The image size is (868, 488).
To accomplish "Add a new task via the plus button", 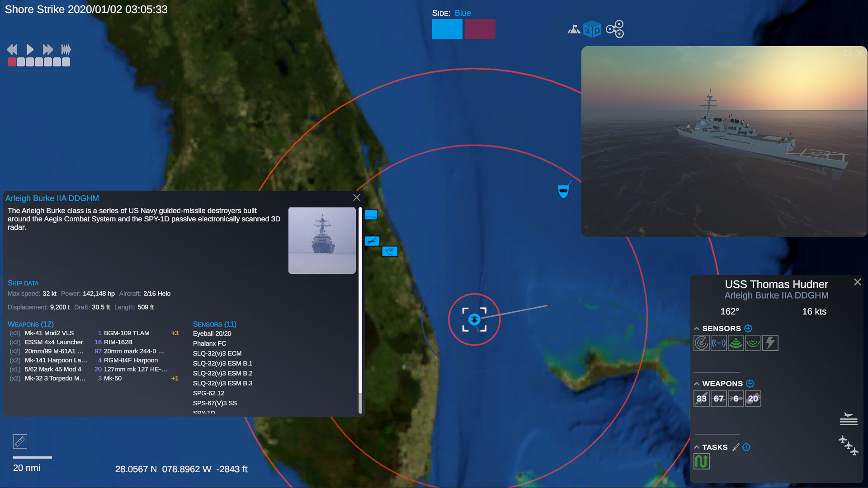I will point(746,447).
